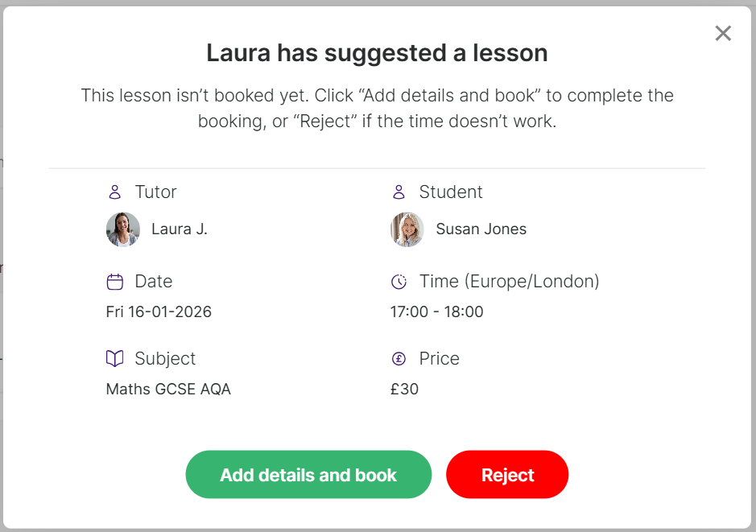Click the tutor name Laura J.
Viewport: 756px width, 532px height.
click(180, 229)
